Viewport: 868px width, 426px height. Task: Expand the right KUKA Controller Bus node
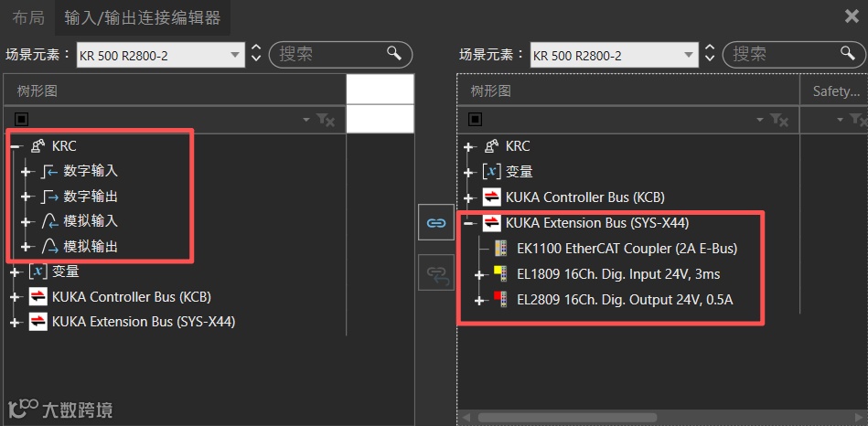(x=469, y=197)
